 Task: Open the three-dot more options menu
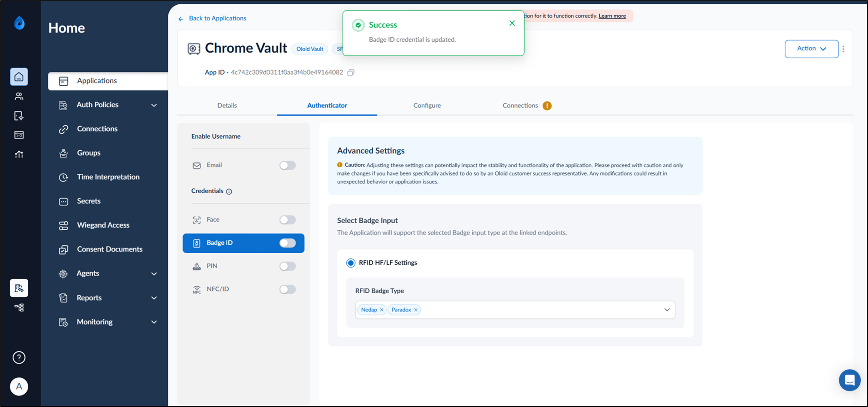tap(843, 49)
